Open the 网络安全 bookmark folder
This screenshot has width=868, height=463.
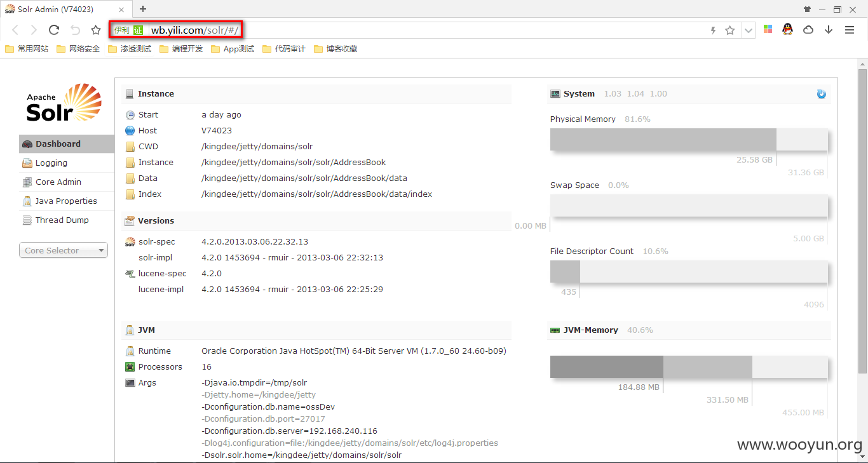pyautogui.click(x=78, y=49)
